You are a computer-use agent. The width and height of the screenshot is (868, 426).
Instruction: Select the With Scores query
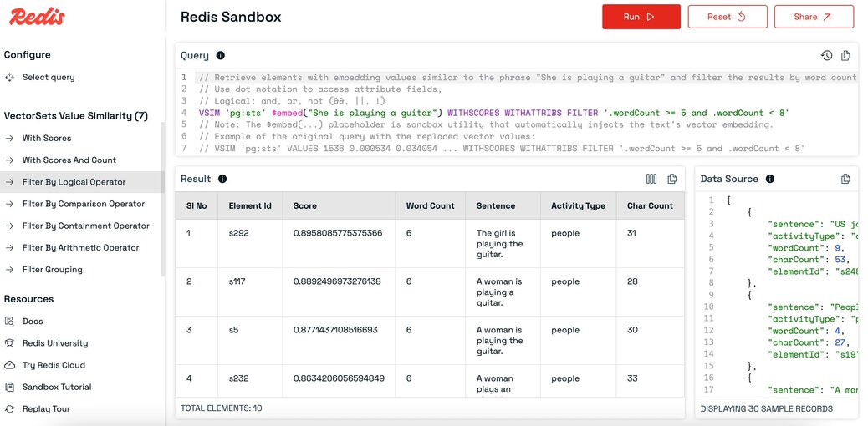coord(82,139)
